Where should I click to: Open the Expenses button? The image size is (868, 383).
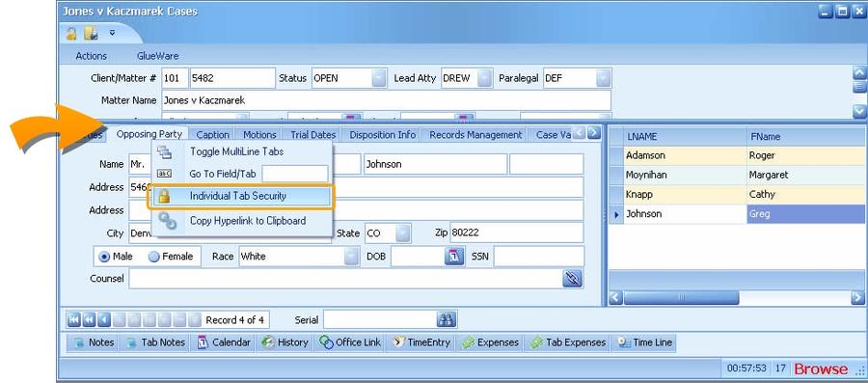[491, 342]
